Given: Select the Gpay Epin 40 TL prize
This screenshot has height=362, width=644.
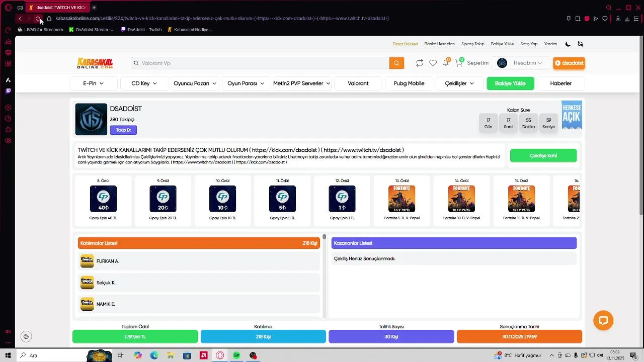Looking at the screenshot, I should pos(103,200).
